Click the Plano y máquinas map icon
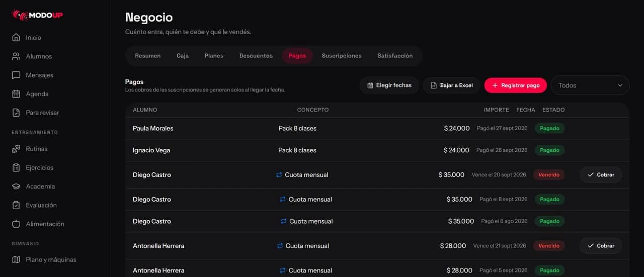 click(16, 260)
